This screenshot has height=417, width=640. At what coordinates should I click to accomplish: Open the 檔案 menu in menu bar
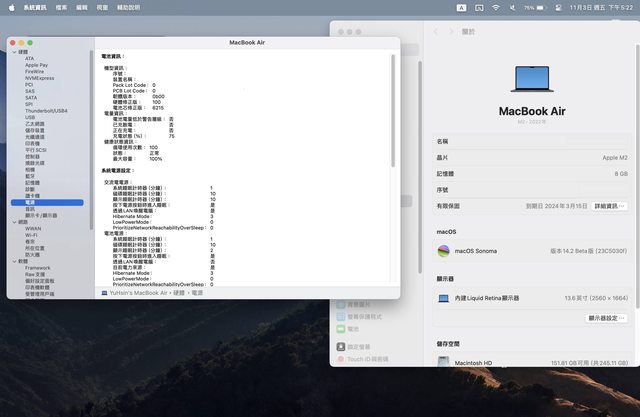tap(62, 7)
